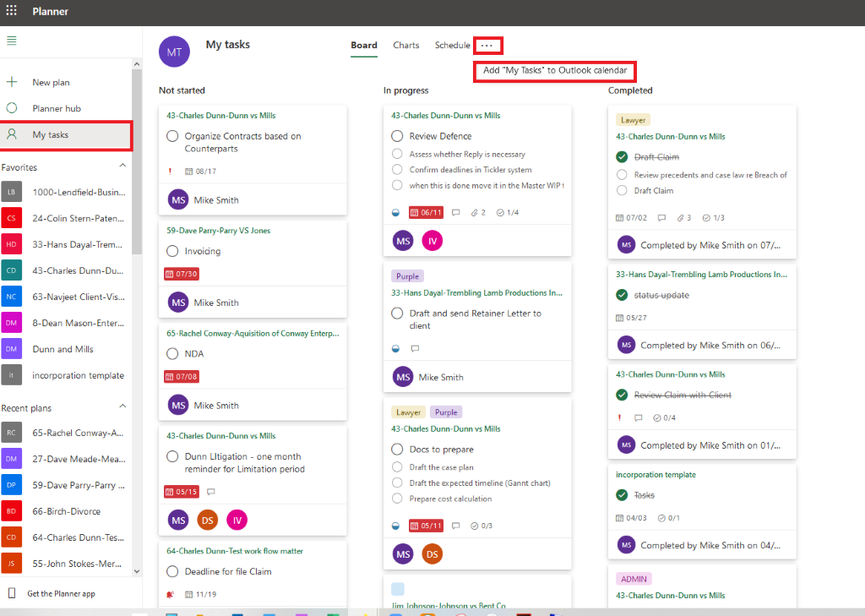Click the ADMIN label on completed card

(x=634, y=579)
